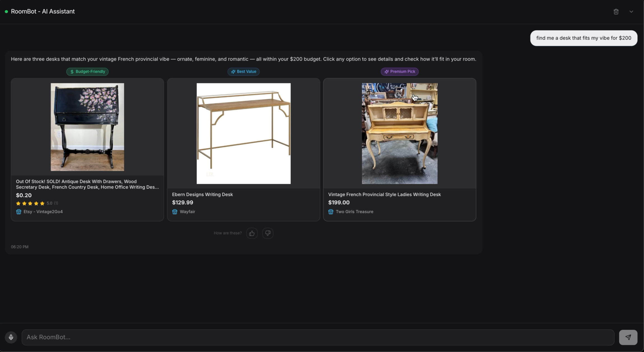The height and width of the screenshot is (352, 644).
Task: Click the green online status indicator
Action: [x=6, y=11]
